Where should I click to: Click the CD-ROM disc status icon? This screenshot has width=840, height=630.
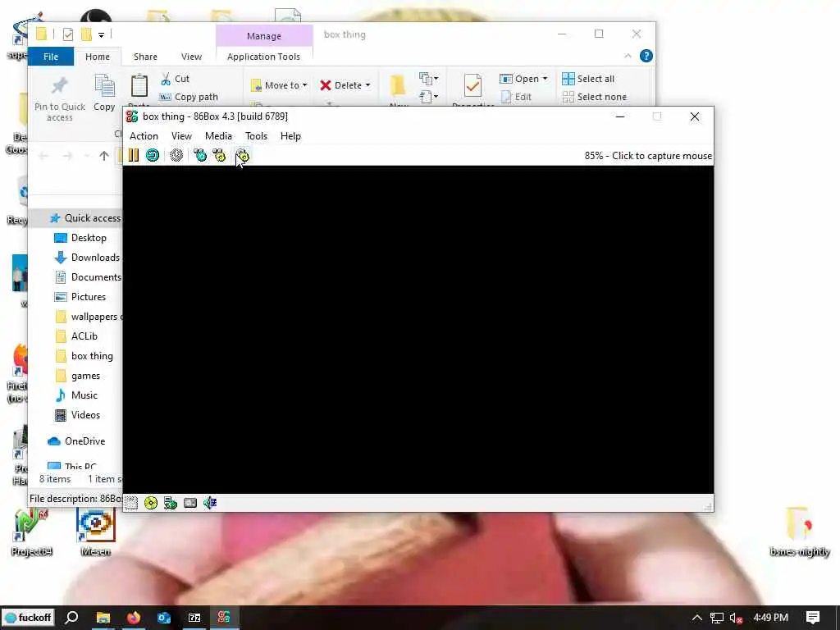[x=151, y=503]
